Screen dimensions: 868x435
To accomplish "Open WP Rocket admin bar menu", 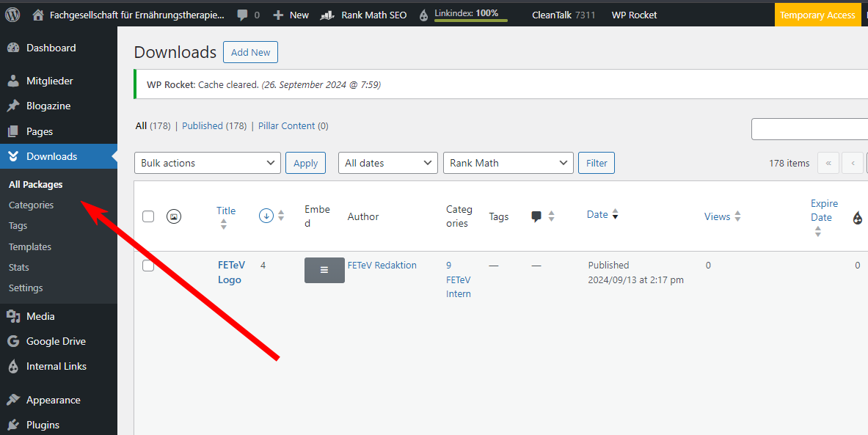I will point(634,15).
